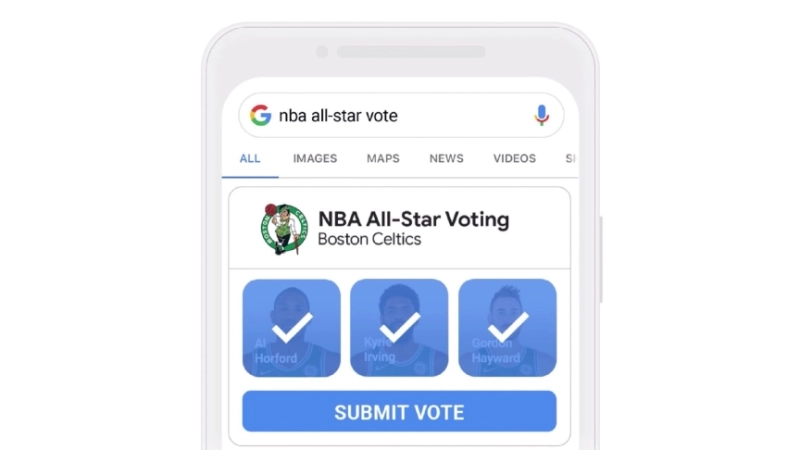This screenshot has height=450, width=800.
Task: Click the SUBMIT VOTE button
Action: click(399, 411)
